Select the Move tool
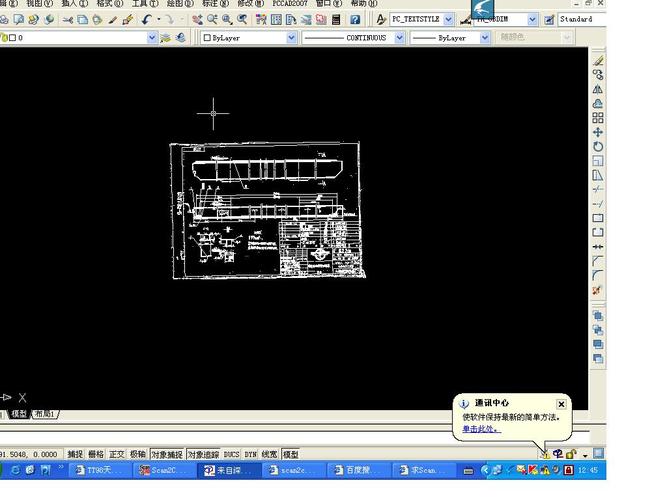 (x=598, y=132)
